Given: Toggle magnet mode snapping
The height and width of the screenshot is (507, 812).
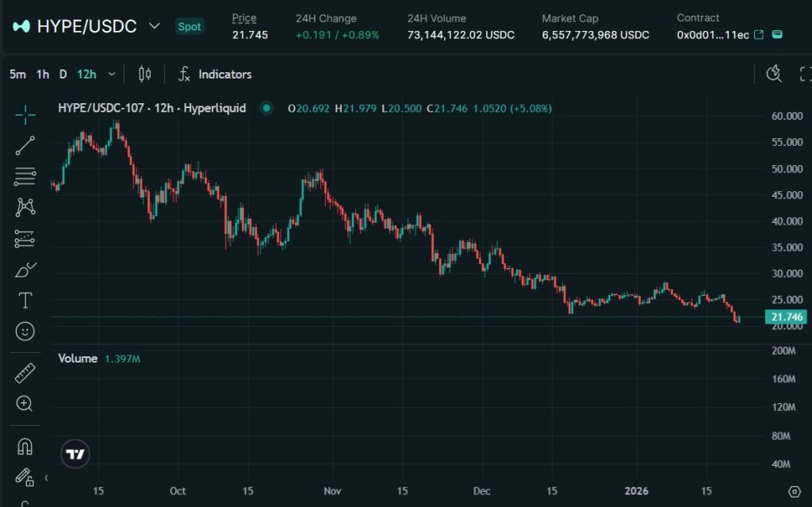Looking at the screenshot, I should tap(25, 446).
